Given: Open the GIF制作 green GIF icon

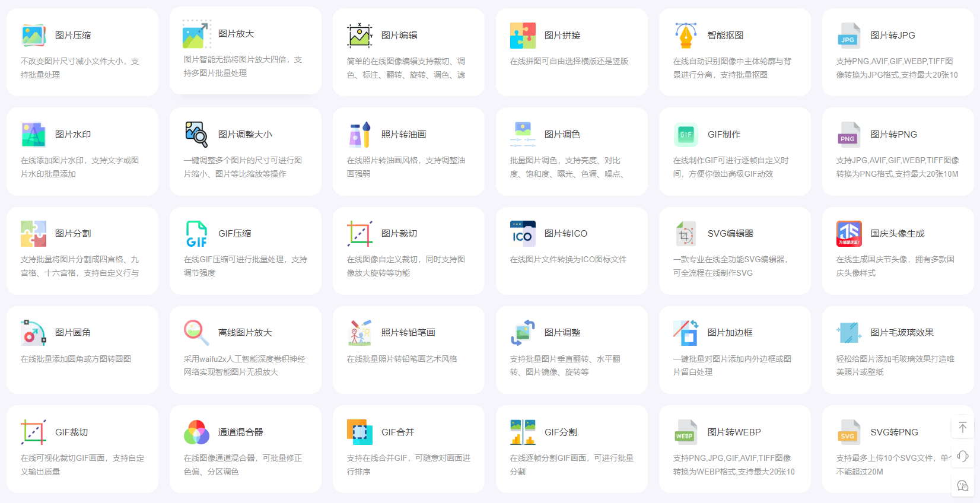Looking at the screenshot, I should 686,135.
